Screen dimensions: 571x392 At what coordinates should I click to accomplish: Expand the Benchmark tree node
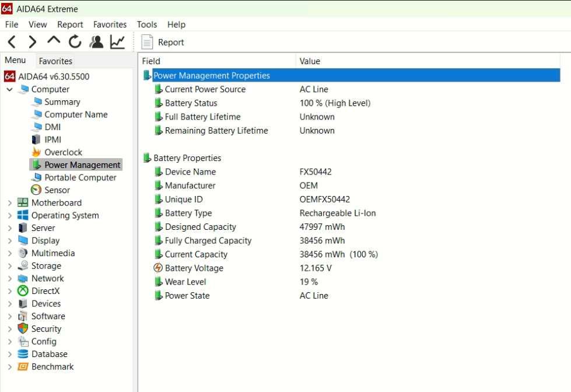coord(10,367)
